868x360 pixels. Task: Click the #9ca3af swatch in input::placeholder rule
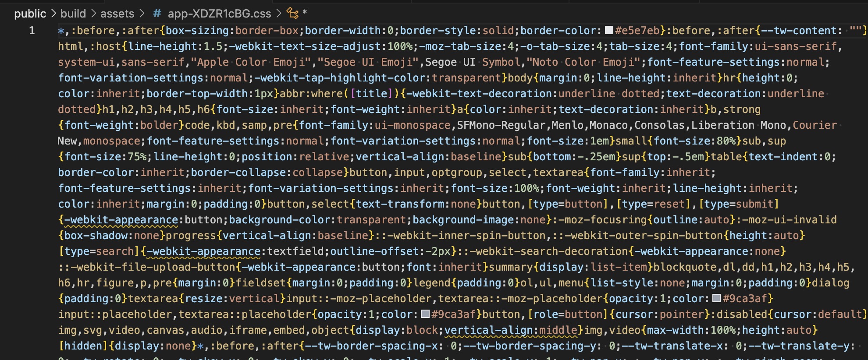click(x=425, y=314)
